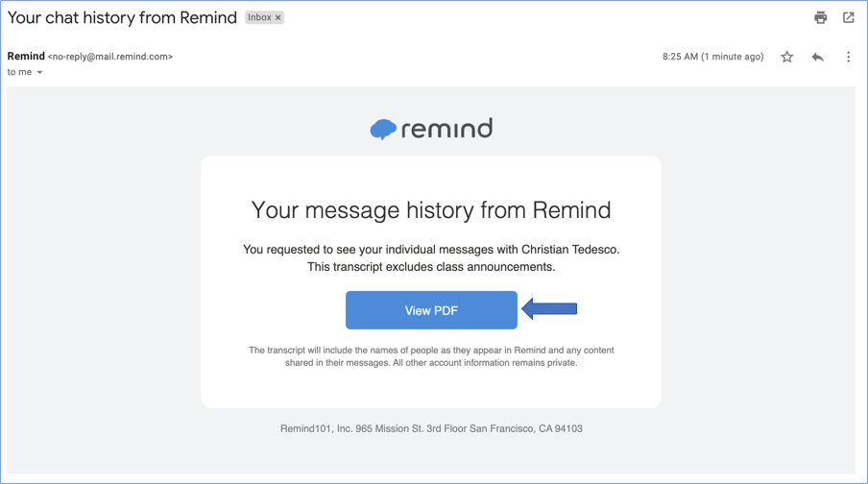Click the transcript privacy disclaimer paragraph
Viewport: 868px width, 484px height.
pos(431,356)
